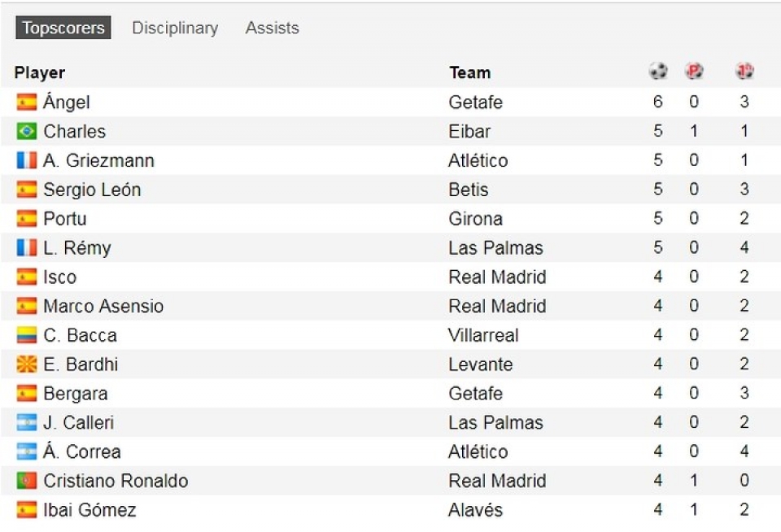Click Portugal flag beside Cristiano Ronaldo
This screenshot has width=781, height=532.
27,481
